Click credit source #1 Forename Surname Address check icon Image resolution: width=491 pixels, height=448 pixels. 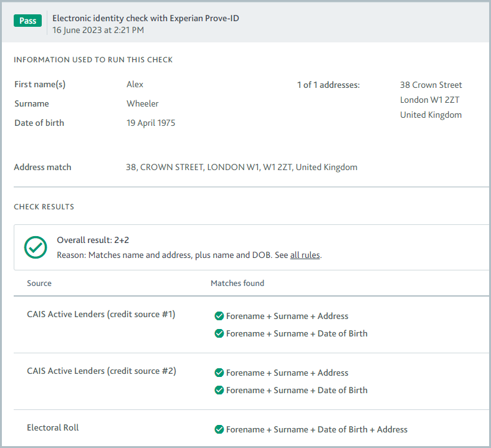click(x=219, y=316)
